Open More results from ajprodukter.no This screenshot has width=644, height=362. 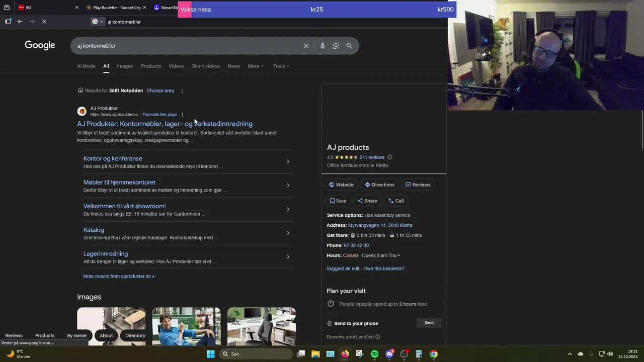[119, 277]
